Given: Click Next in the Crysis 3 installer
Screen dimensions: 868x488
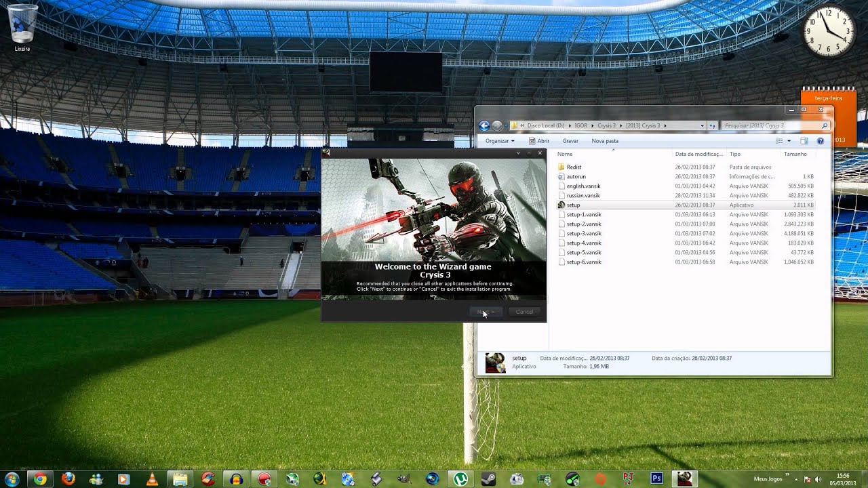Looking at the screenshot, I should pos(486,312).
